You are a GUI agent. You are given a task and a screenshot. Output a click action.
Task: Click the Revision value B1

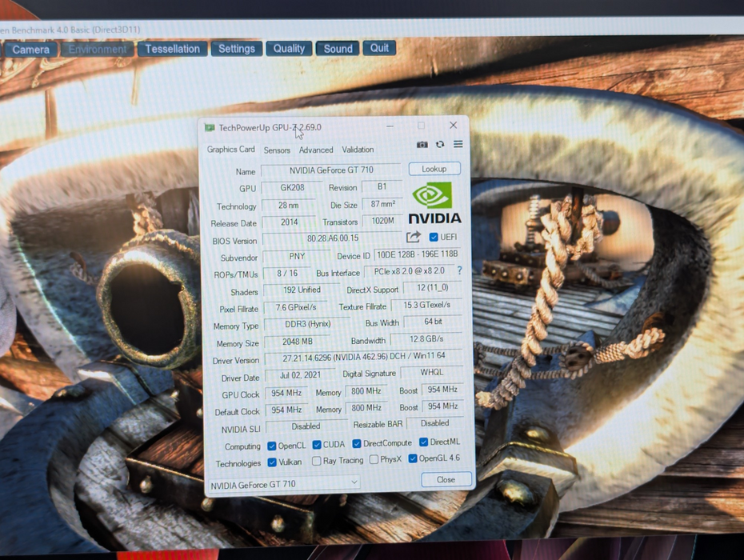382,186
